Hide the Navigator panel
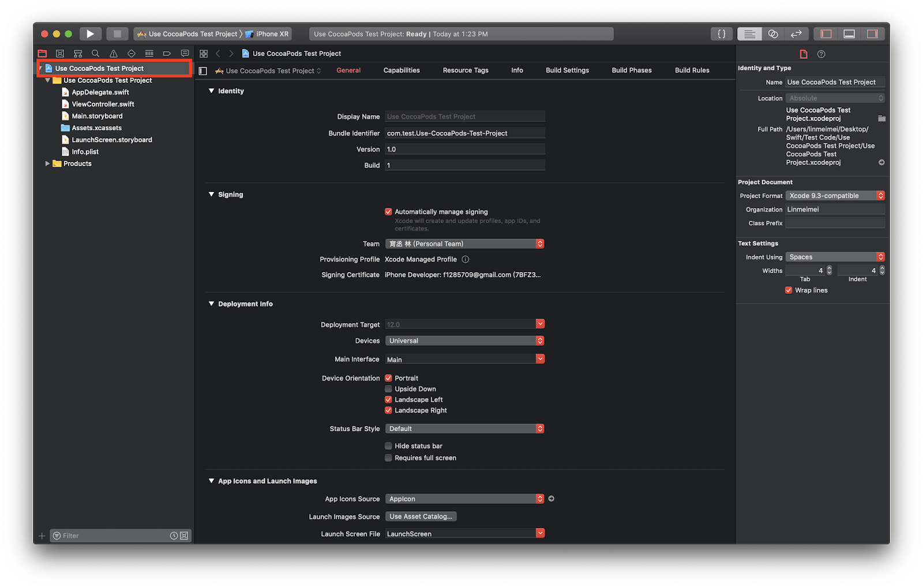 pos(826,34)
